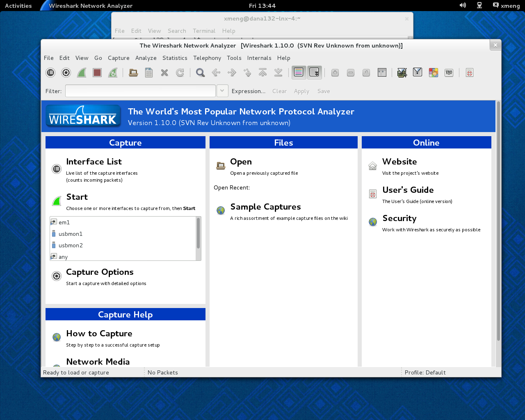Click the zoom out toolbar icon
This screenshot has height=420, width=525.
[x=351, y=73]
